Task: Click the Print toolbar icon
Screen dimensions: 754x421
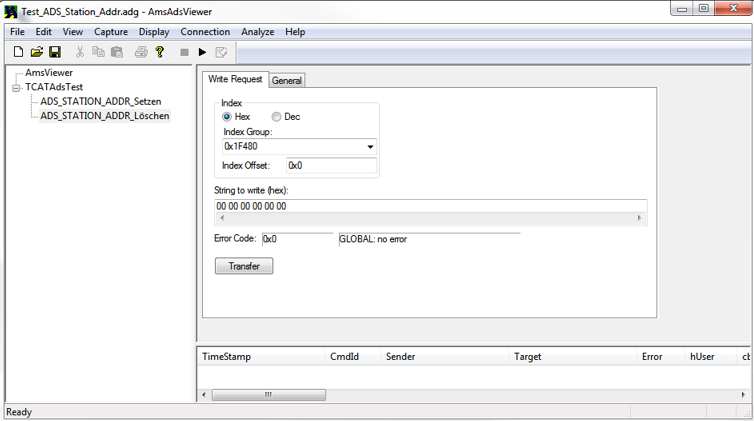Action: click(x=141, y=52)
